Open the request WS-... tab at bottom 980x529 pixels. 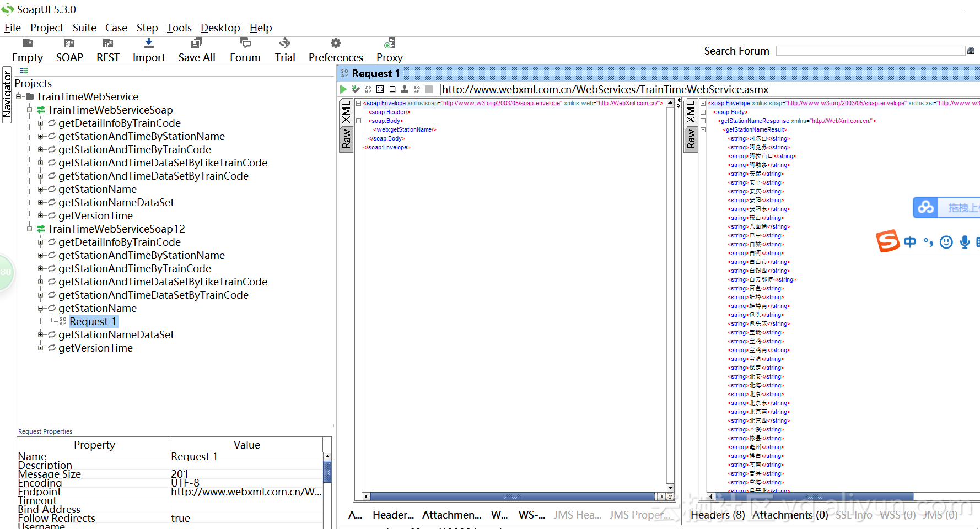[x=531, y=515]
